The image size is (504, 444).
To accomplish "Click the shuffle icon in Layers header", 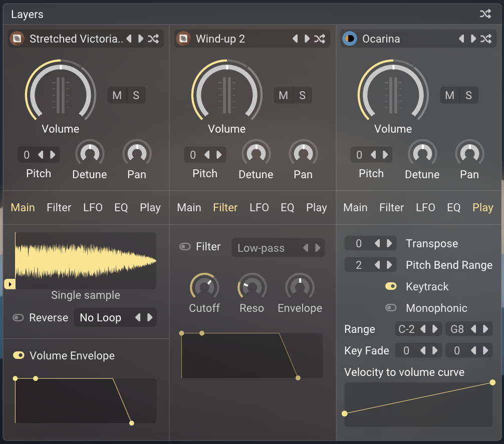I will click(485, 14).
